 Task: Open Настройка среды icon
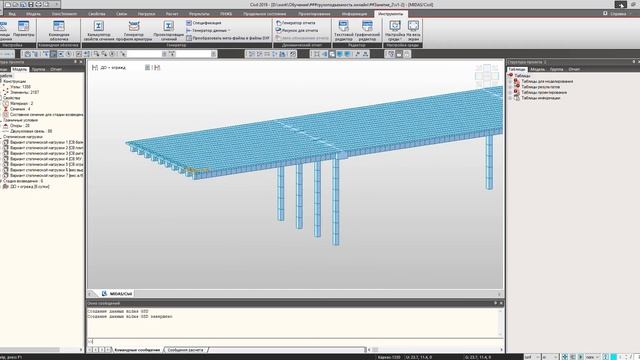[x=395, y=31]
